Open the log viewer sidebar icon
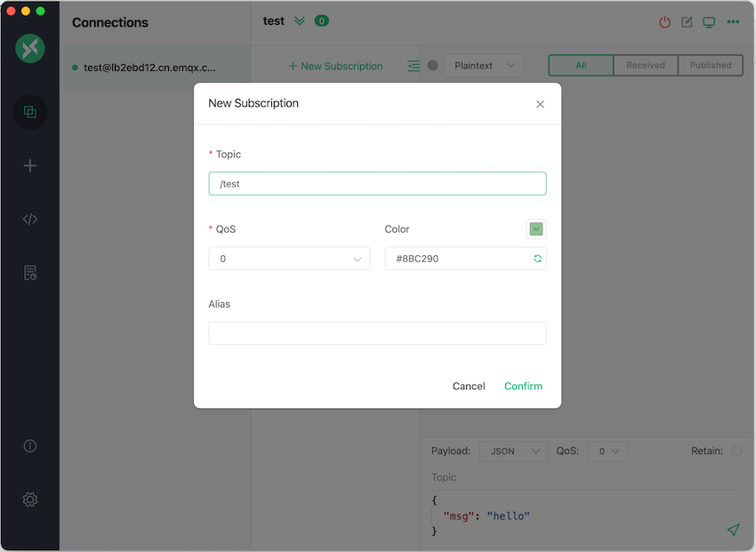 point(30,273)
